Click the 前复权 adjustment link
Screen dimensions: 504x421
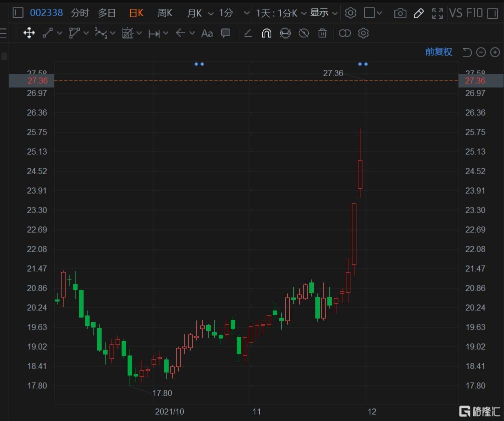click(438, 51)
